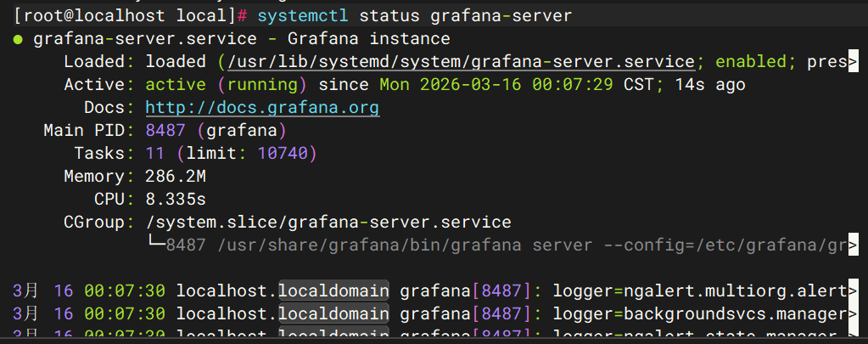This screenshot has height=344, width=868.
Task: Click 'logger=ngalert.multiorg.alert' log text
Action: (700, 290)
